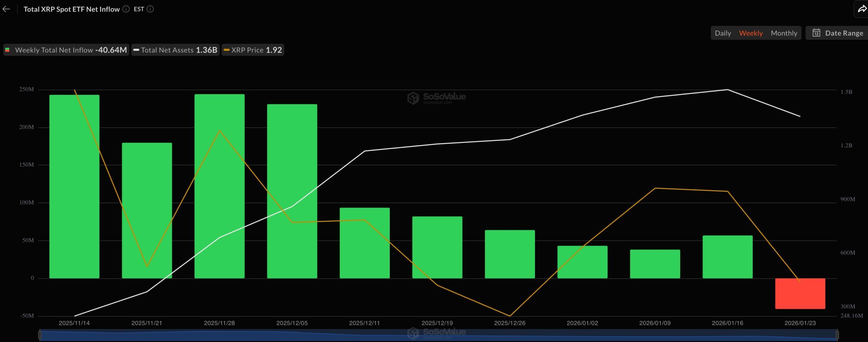The width and height of the screenshot is (868, 342).
Task: Click the 2025/12/26 axis label
Action: point(510,323)
